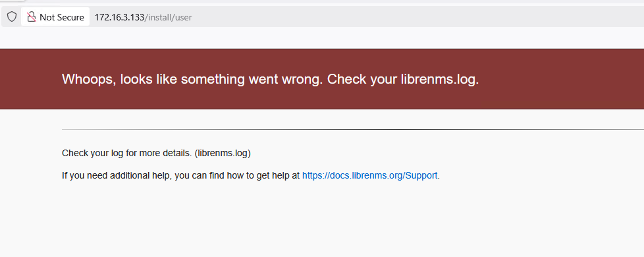This screenshot has width=644, height=257.
Task: Click the "Not Secure" text label
Action: point(62,17)
